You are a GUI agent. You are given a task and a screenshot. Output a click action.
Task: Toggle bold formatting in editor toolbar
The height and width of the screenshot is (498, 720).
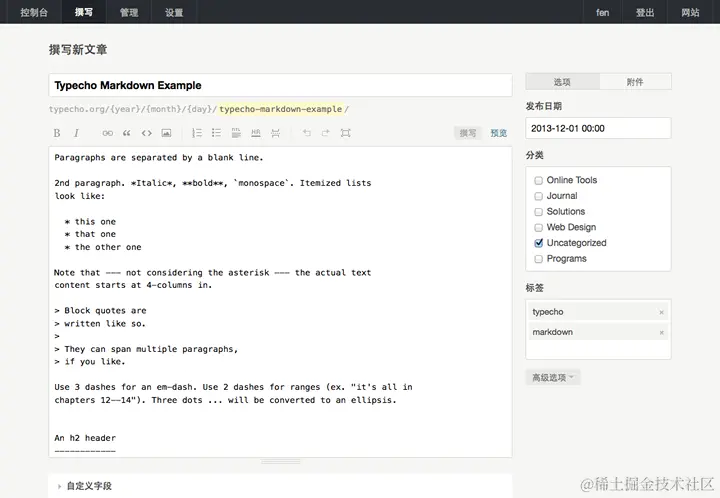[x=57, y=133]
